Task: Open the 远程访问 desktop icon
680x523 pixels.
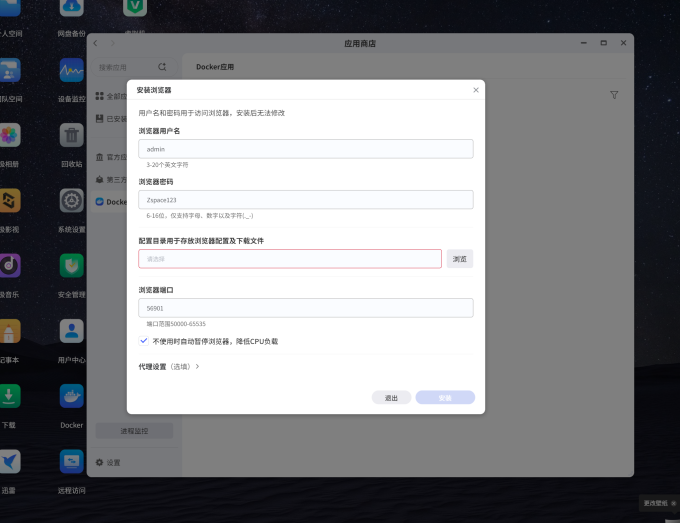Action: (72, 461)
